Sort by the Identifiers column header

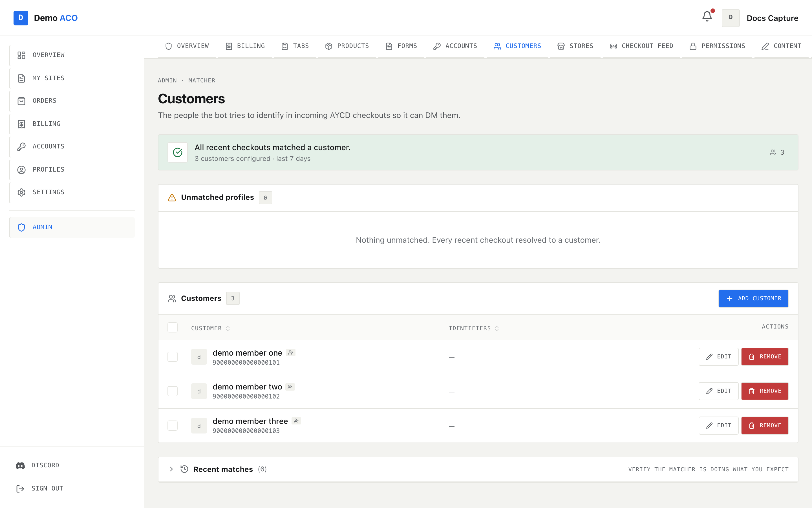click(474, 328)
